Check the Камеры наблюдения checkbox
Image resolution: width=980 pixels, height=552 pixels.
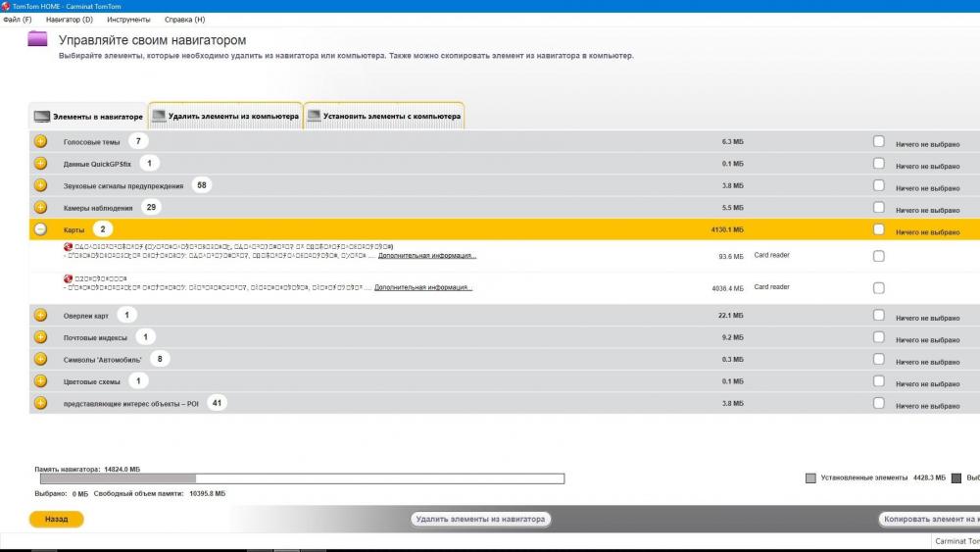coord(879,207)
